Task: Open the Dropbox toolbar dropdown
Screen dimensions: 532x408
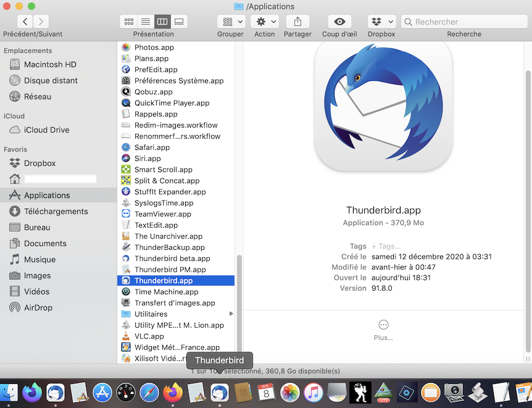Action: tap(381, 22)
